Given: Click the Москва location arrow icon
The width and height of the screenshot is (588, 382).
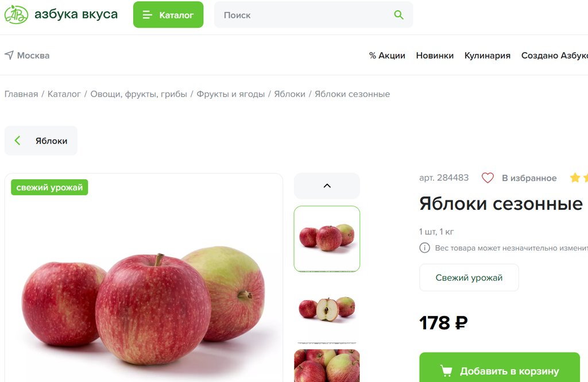Looking at the screenshot, I should click(9, 55).
